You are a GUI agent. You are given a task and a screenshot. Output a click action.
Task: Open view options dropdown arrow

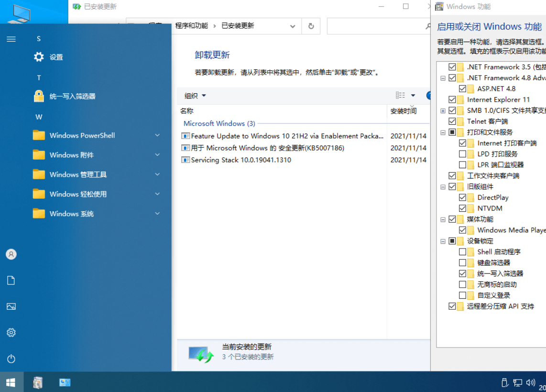(x=413, y=96)
